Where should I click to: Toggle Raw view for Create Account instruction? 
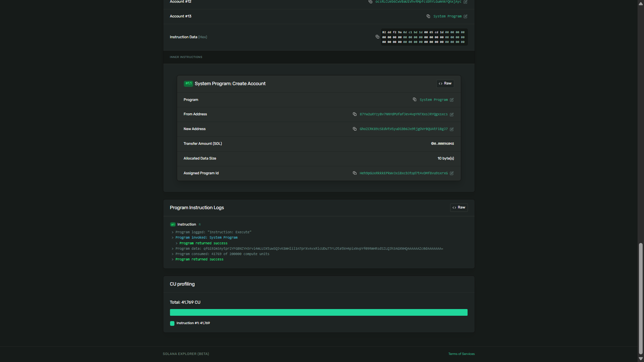(445, 83)
